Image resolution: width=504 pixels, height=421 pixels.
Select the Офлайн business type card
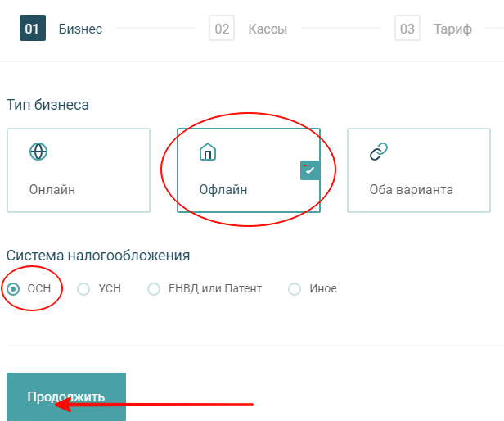(x=249, y=170)
